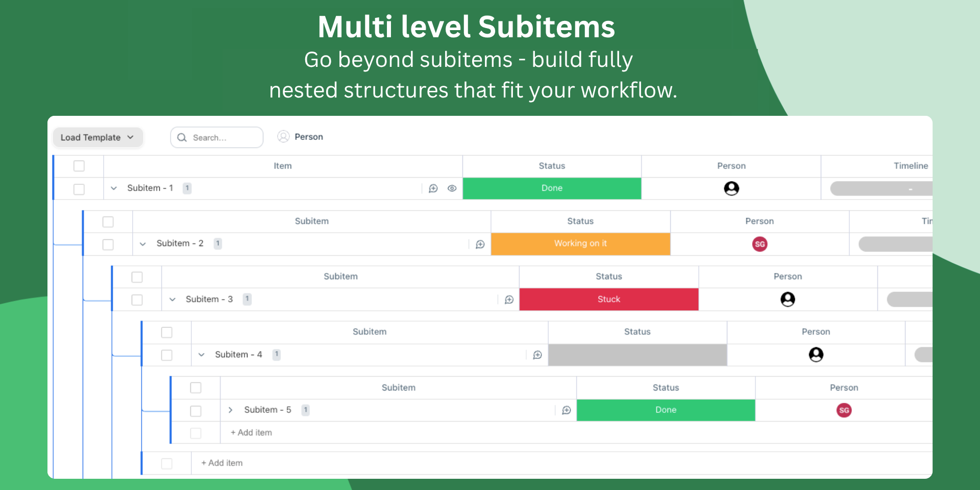The height and width of the screenshot is (490, 980).
Task: Click the SG avatar in Subitem - 5 row
Action: click(x=844, y=410)
